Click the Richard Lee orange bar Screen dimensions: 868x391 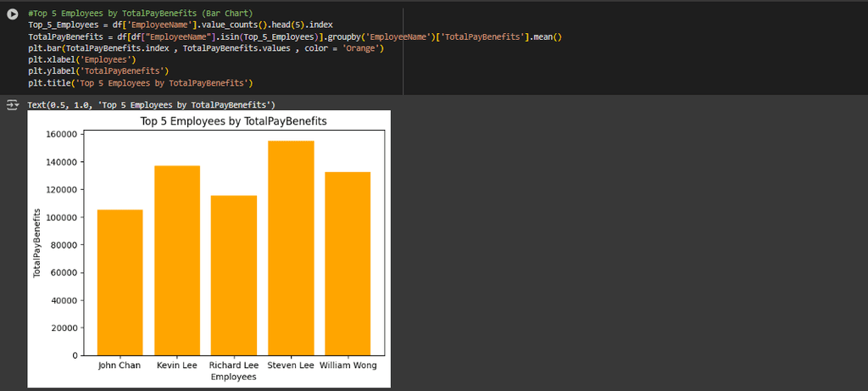click(233, 276)
